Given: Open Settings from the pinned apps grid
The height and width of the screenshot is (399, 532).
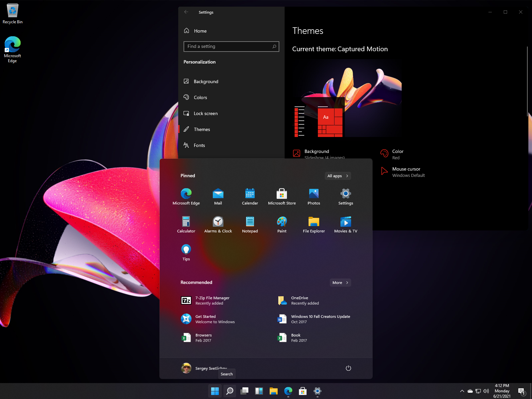Looking at the screenshot, I should coord(346,197).
